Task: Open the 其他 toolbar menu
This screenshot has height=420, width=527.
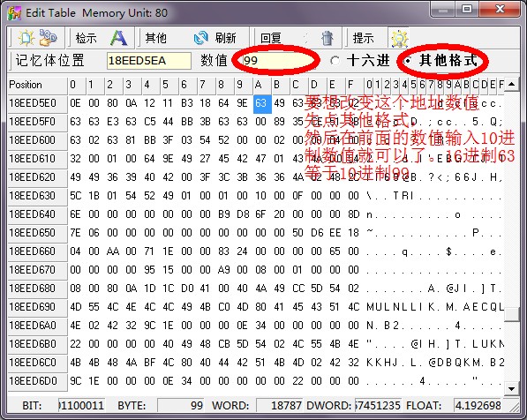Action: [x=155, y=38]
